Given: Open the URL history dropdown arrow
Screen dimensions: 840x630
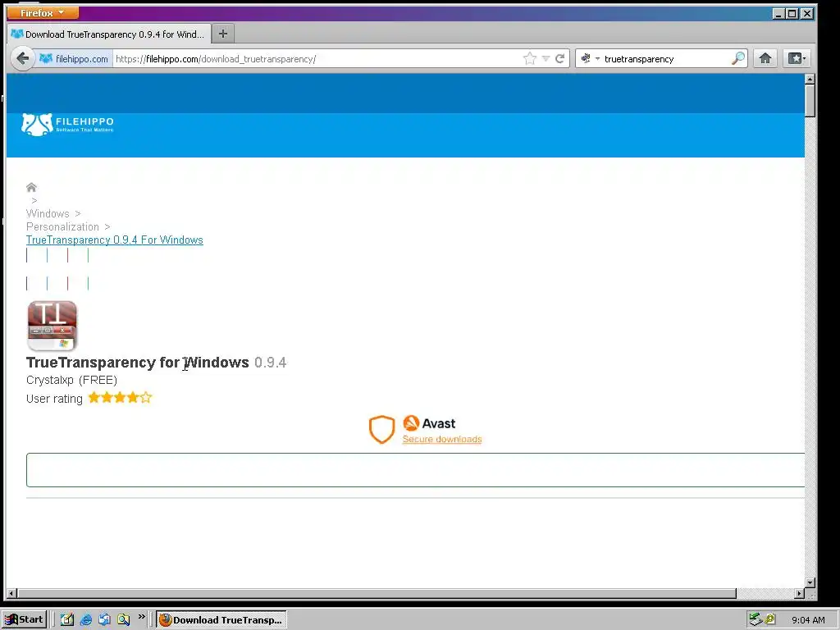Looking at the screenshot, I should pyautogui.click(x=546, y=58).
